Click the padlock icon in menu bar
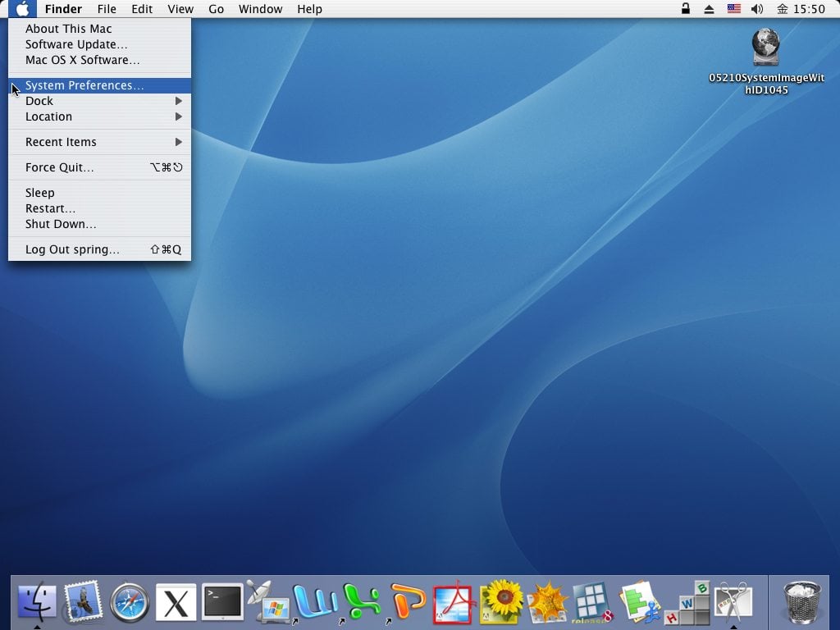This screenshot has width=840, height=630. pyautogui.click(x=686, y=9)
